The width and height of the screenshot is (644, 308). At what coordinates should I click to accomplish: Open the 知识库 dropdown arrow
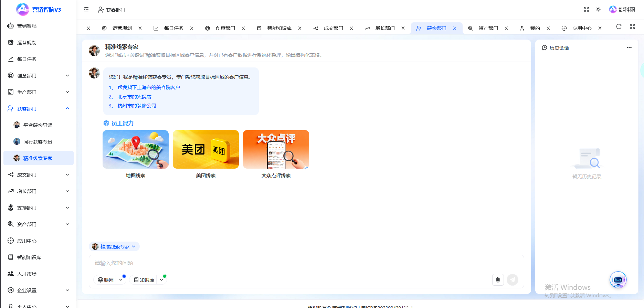click(x=161, y=280)
